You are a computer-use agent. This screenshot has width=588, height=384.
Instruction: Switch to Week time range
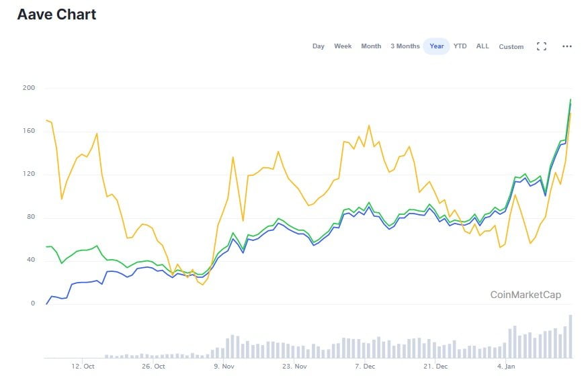tap(343, 46)
